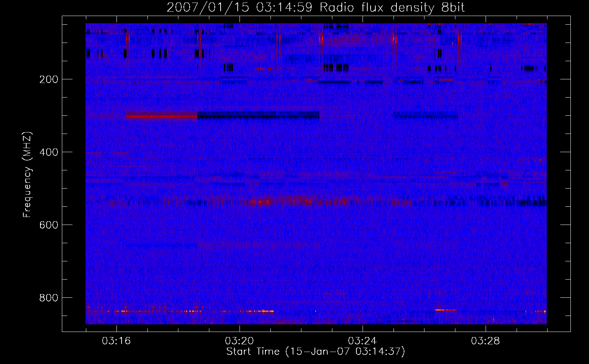Click the 400 frequency tick label

(x=49, y=152)
